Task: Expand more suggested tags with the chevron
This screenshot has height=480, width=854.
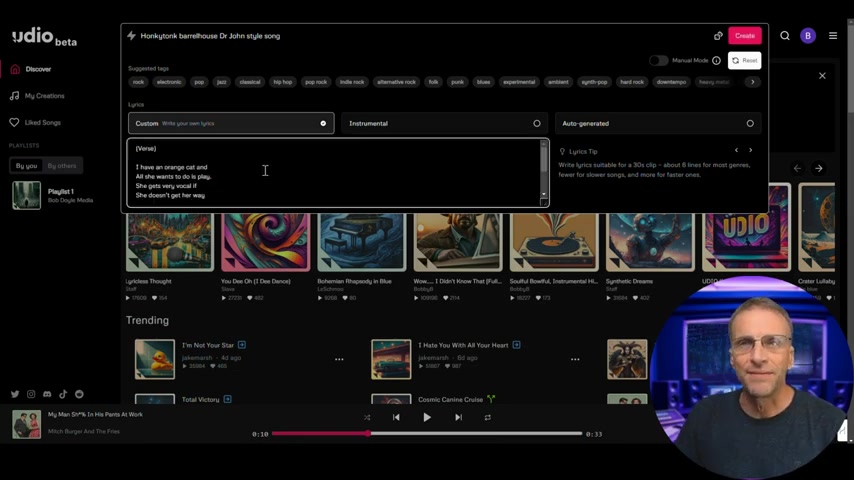Action: pyautogui.click(x=753, y=82)
